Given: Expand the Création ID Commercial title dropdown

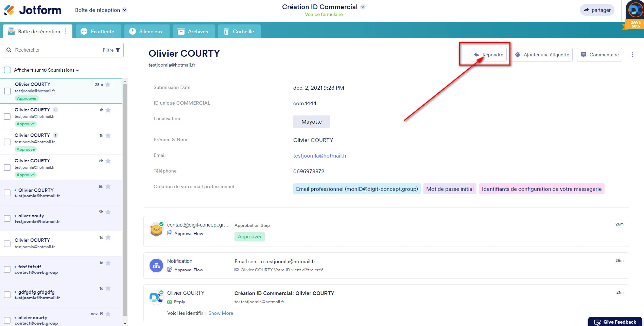Looking at the screenshot, I should 363,7.
